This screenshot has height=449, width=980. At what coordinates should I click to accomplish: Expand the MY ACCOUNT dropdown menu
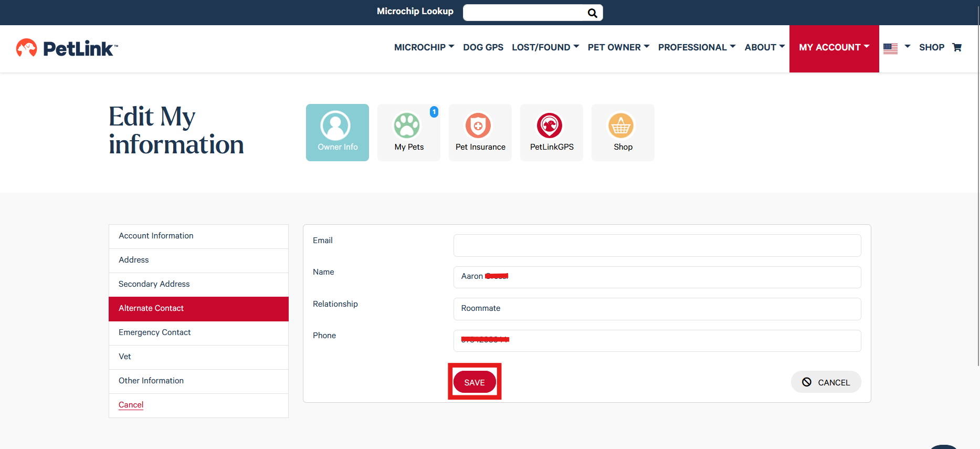coord(834,48)
